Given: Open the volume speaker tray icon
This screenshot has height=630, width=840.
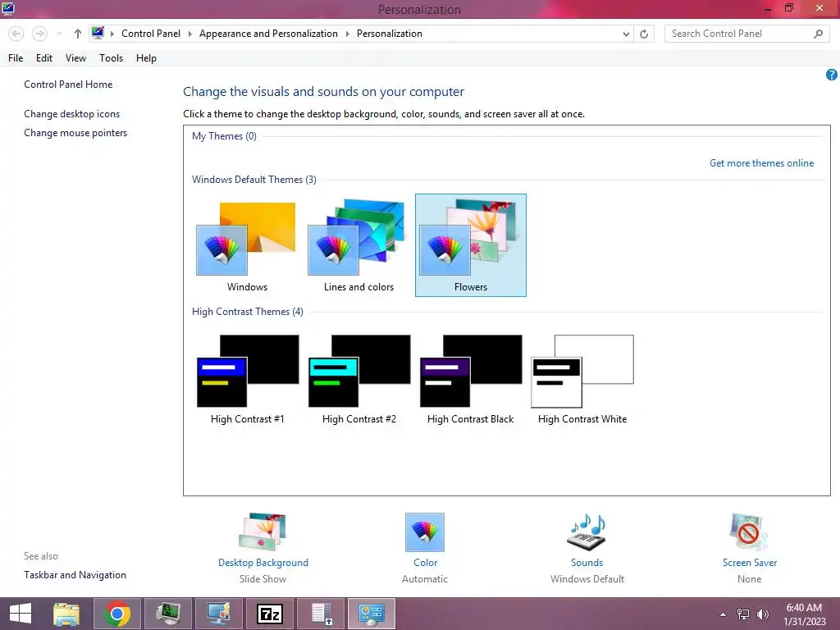Looking at the screenshot, I should (x=762, y=614).
